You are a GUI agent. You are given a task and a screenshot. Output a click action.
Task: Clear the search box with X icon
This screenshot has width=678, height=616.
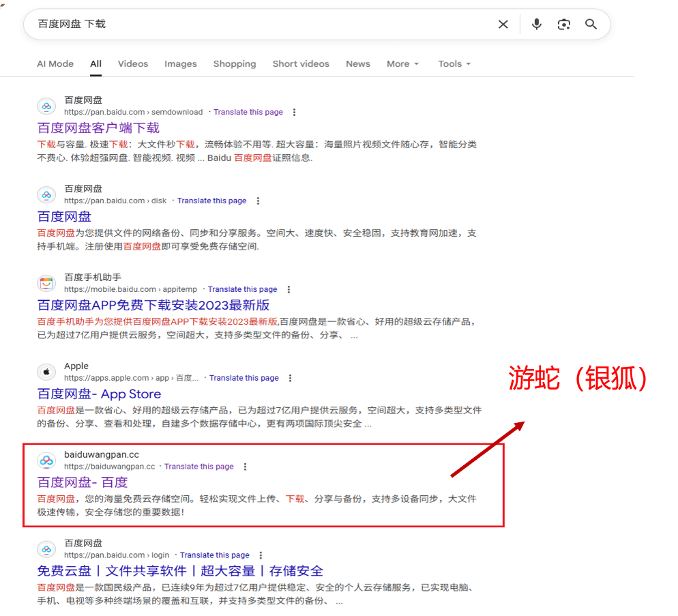coord(503,25)
